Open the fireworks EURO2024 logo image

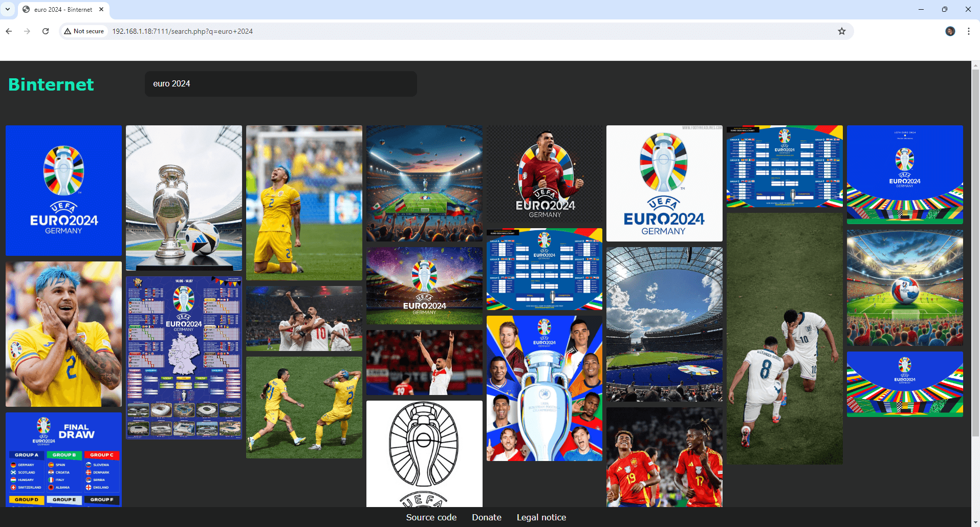click(424, 286)
